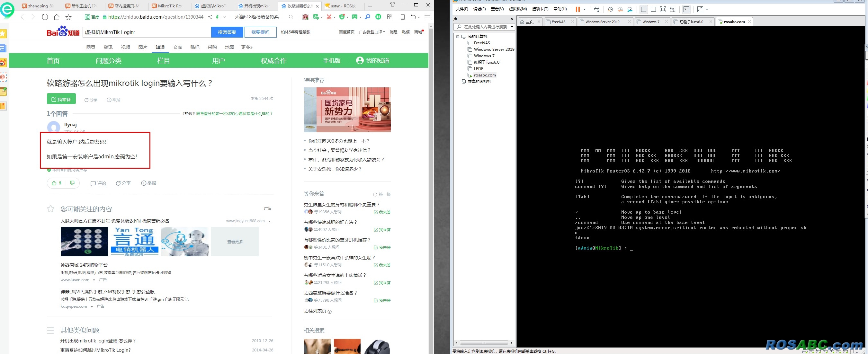Screen dimensions: 868x354
Task: Click the browser back arrow
Action: click(x=22, y=17)
